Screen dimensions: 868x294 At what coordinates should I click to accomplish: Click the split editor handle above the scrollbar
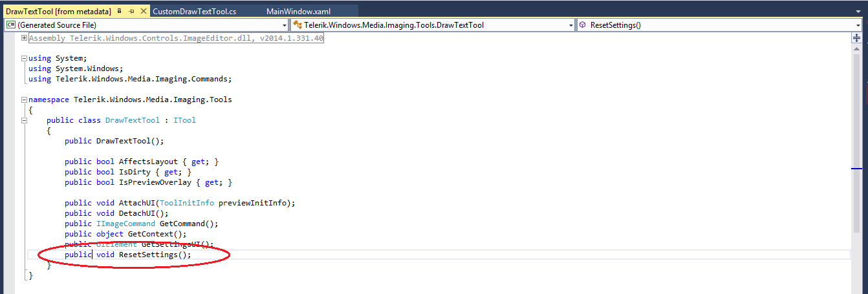click(x=858, y=38)
